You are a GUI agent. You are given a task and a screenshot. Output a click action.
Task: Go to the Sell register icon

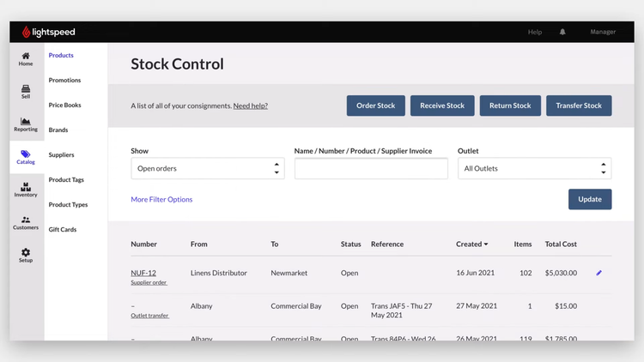(26, 91)
